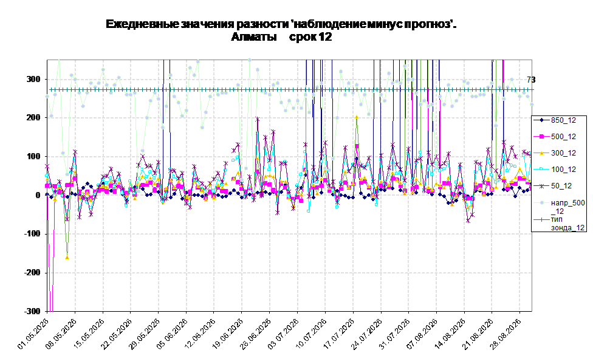Select the '73' data label
This screenshot has width=593, height=364.
pyautogui.click(x=531, y=80)
